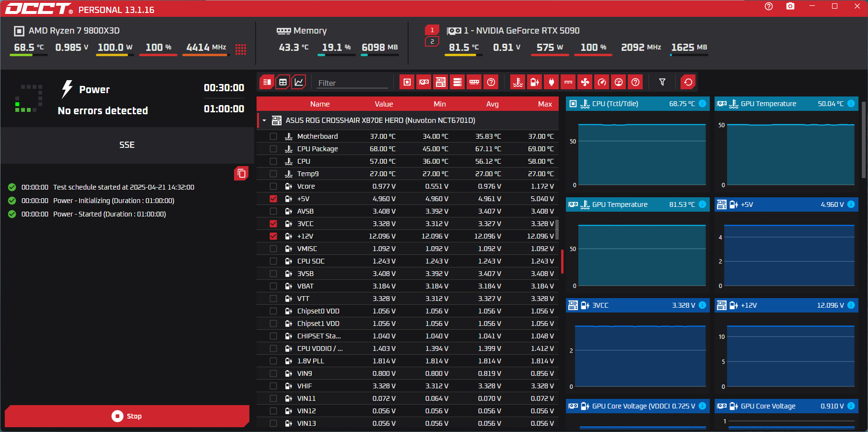This screenshot has height=432, width=868.
Task: Click the 'Test schedule started' log entry
Action: click(124, 187)
